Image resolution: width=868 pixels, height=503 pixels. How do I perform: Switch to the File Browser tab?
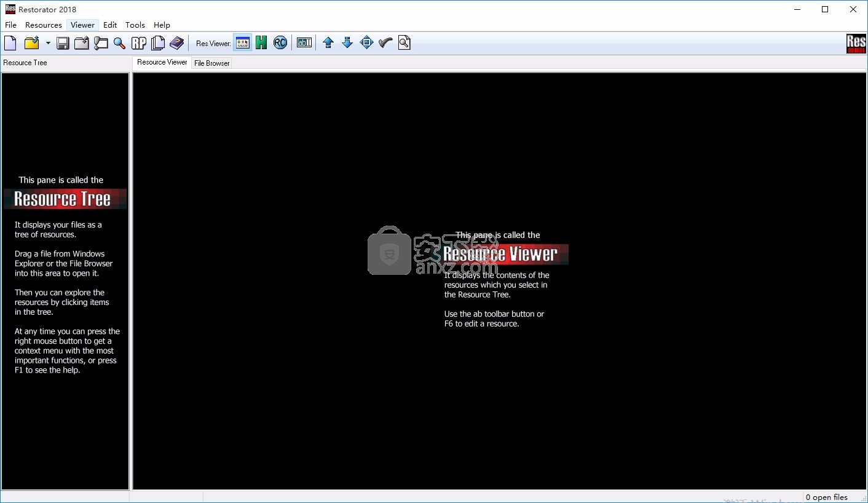[211, 63]
